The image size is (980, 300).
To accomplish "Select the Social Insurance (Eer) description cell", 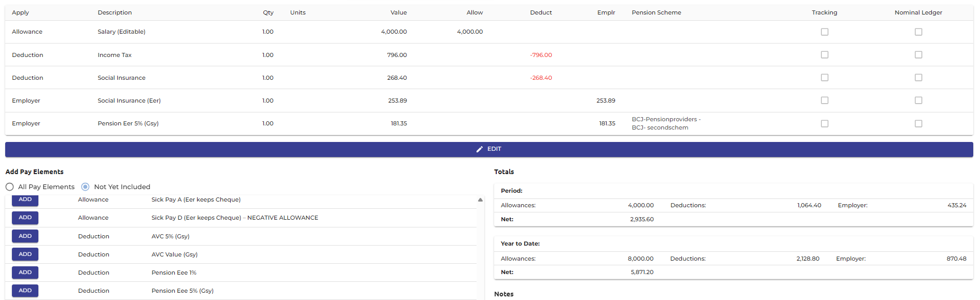I will tap(129, 101).
